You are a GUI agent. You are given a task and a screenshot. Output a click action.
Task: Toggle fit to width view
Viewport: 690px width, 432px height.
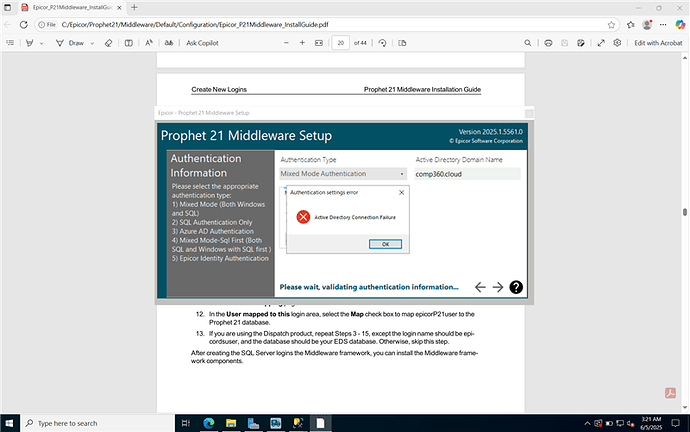tap(319, 43)
